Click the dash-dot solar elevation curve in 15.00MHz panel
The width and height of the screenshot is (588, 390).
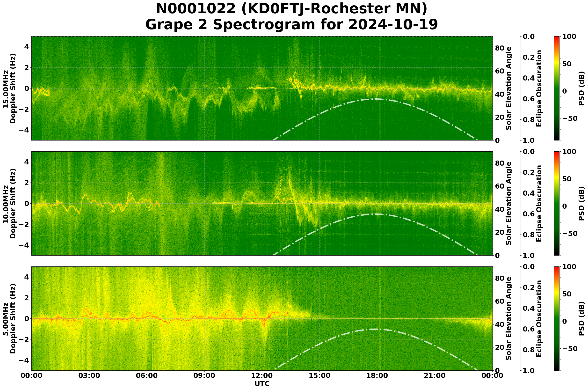click(x=375, y=99)
